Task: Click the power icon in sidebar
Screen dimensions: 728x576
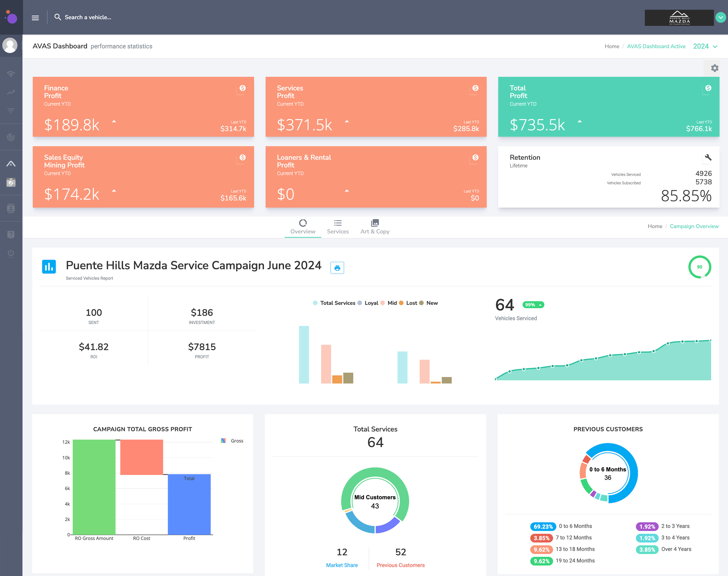Action: [11, 253]
